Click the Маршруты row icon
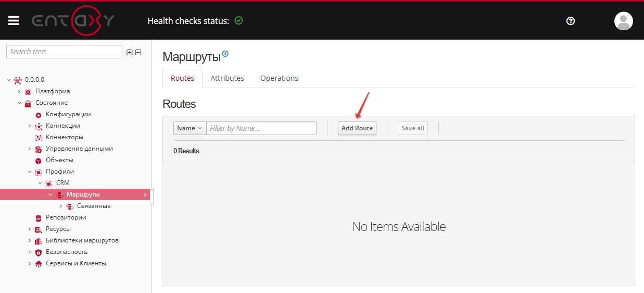Screen dimensions: 644x293 coord(59,195)
